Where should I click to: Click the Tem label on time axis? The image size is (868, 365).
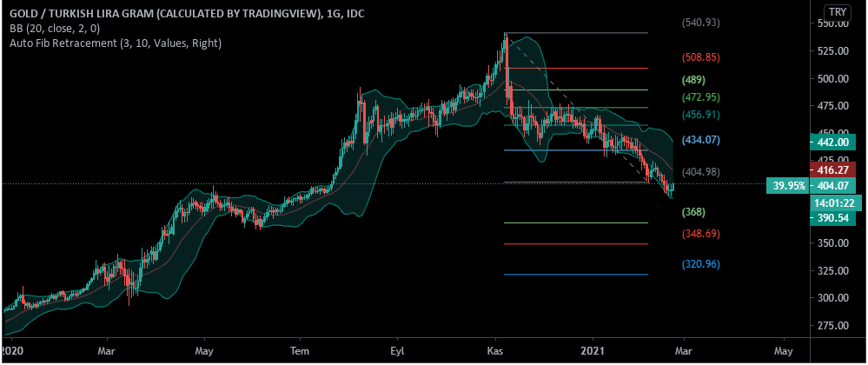pyautogui.click(x=300, y=351)
